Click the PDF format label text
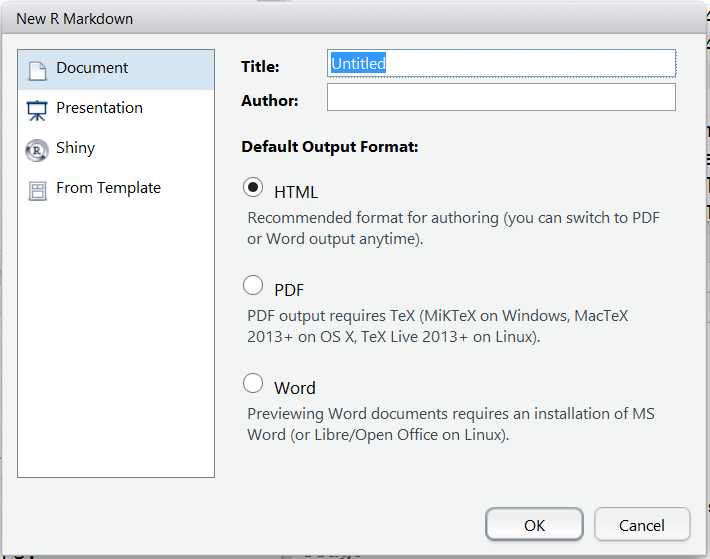The width and height of the screenshot is (710, 559). click(x=289, y=290)
